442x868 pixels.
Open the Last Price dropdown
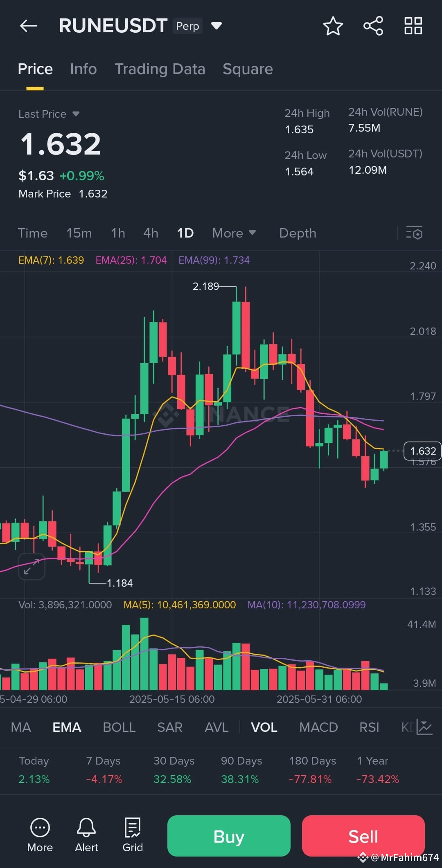coord(49,114)
